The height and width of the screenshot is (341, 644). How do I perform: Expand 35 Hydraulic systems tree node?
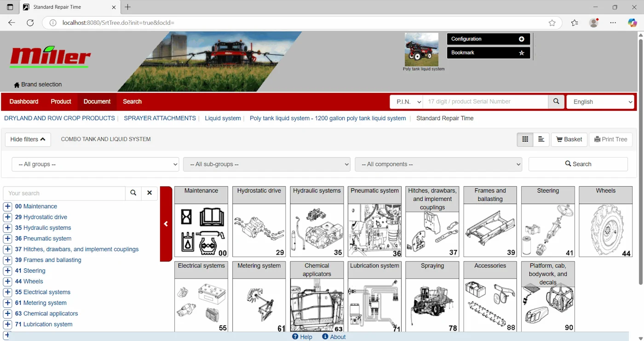7,228
